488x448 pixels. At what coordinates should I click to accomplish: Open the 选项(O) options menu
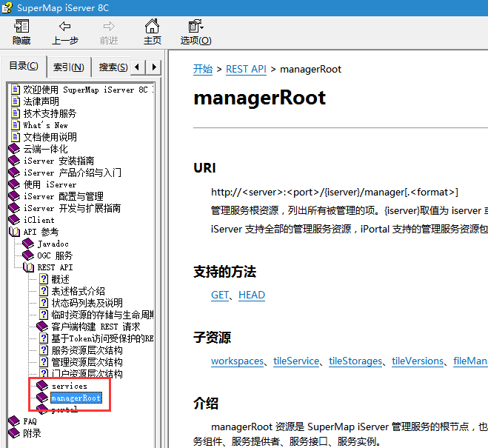[195, 32]
